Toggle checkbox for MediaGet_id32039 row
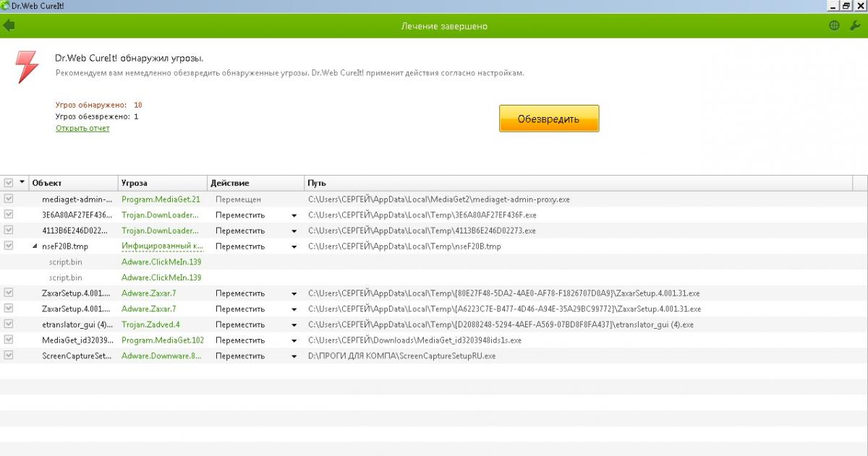The width and height of the screenshot is (868, 456). coord(9,340)
